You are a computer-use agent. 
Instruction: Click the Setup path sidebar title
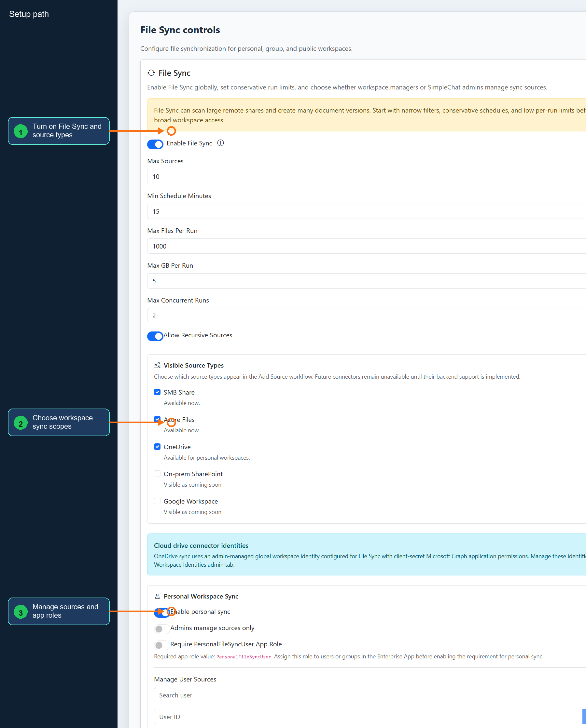29,14
